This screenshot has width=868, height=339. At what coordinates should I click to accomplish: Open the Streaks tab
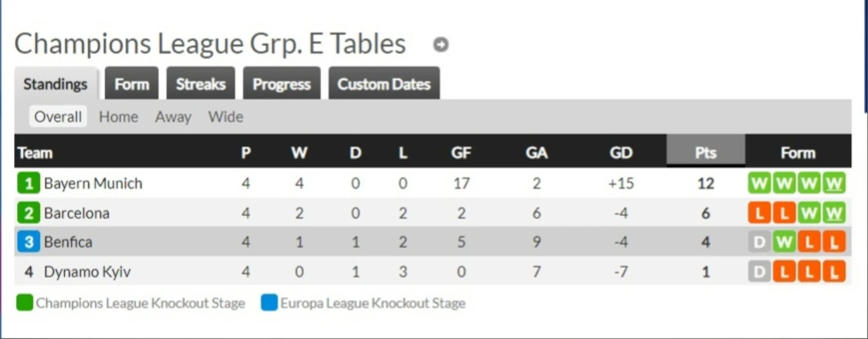[x=200, y=83]
